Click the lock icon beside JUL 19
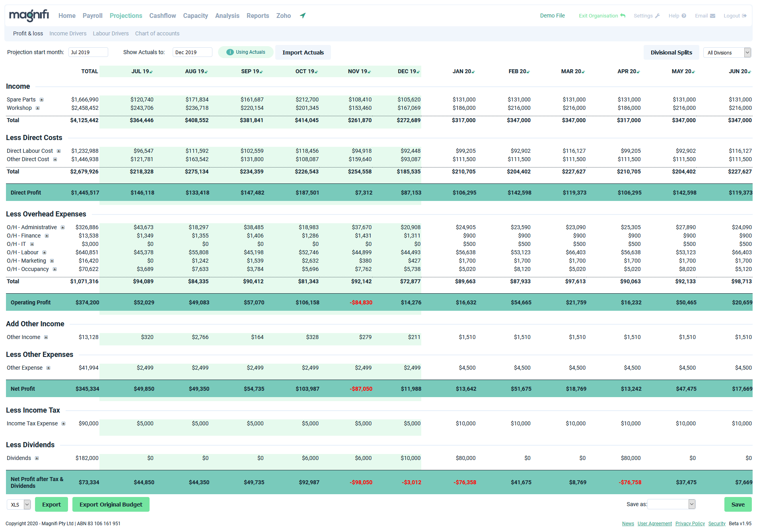The width and height of the screenshot is (757, 532). (x=151, y=72)
